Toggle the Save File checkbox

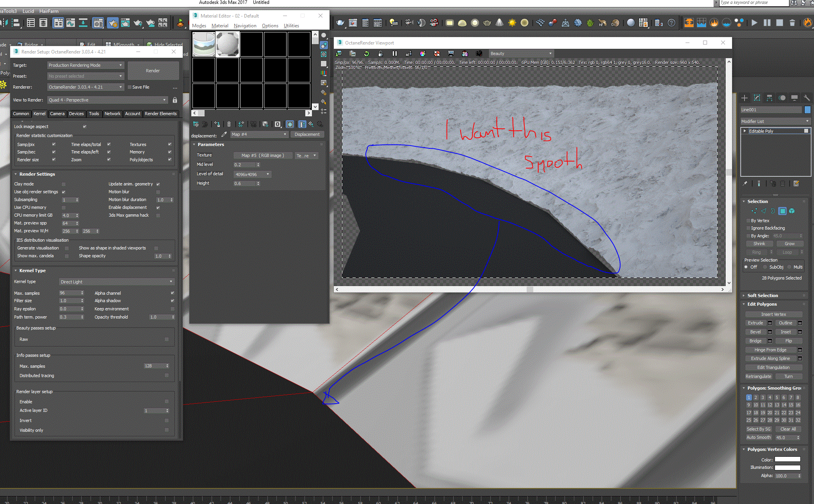click(130, 87)
